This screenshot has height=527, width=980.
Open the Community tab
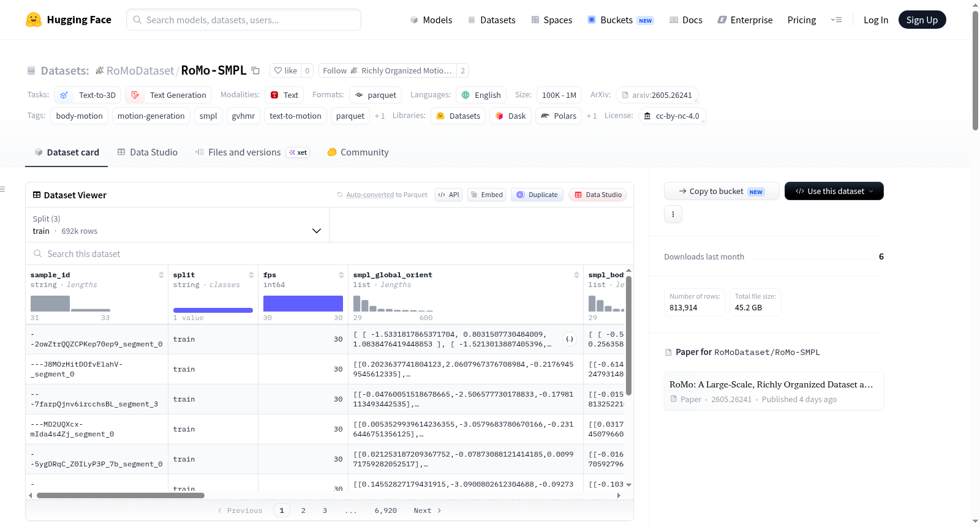click(x=358, y=152)
